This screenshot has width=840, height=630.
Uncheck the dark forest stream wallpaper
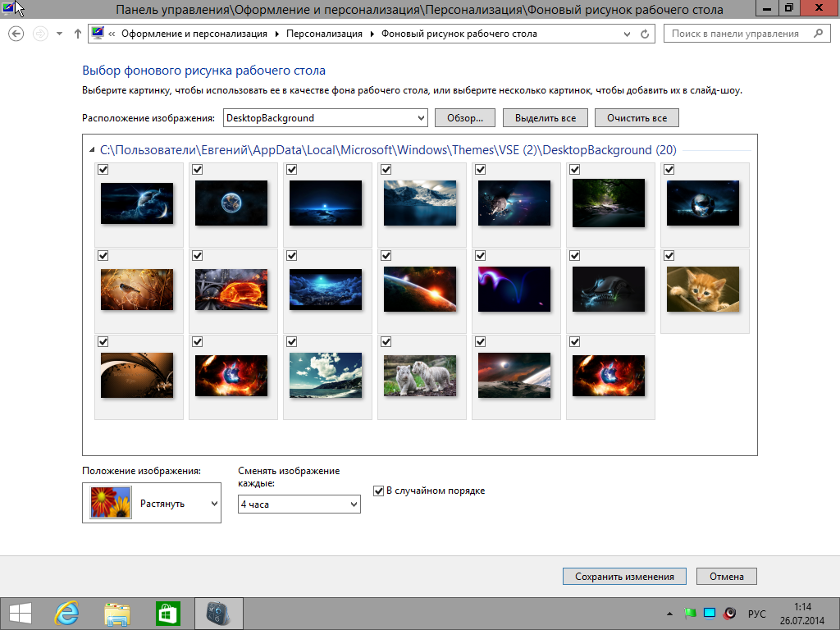pyautogui.click(x=574, y=169)
